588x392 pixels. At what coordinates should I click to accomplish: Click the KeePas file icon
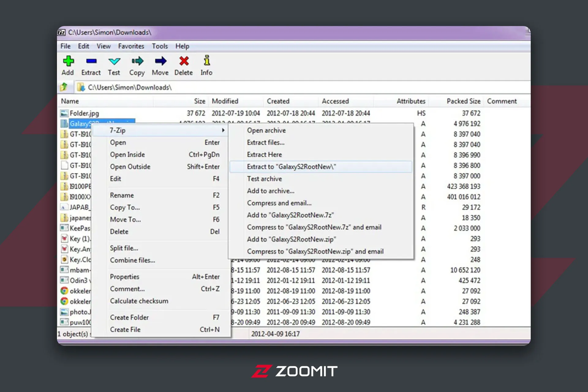(x=64, y=228)
